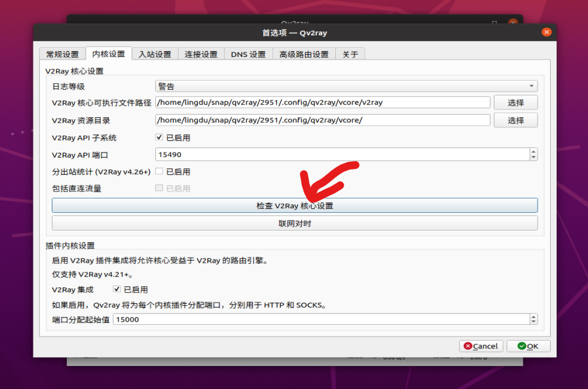Toggle the V2Ray 集成 checkbox
588x389 pixels.
117,289
